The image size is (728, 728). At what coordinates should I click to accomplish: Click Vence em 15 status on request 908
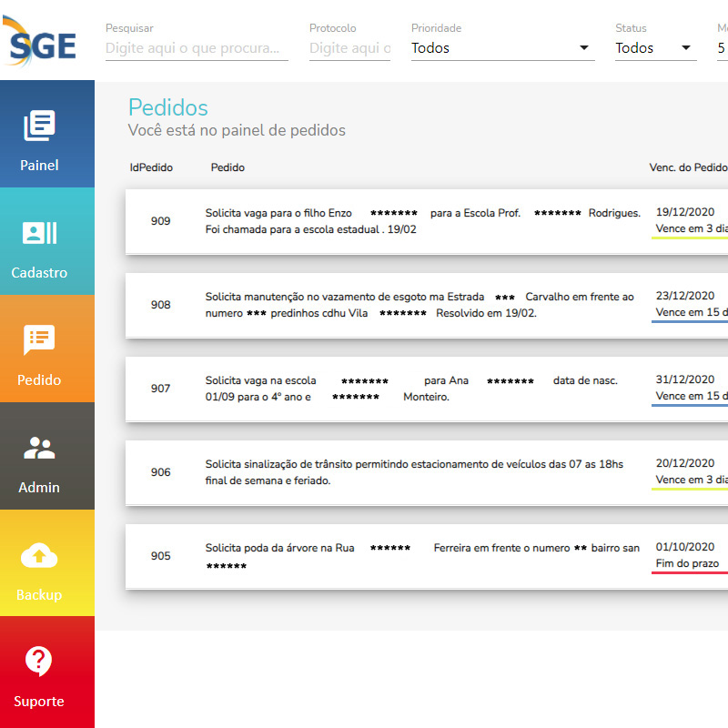[x=692, y=312]
